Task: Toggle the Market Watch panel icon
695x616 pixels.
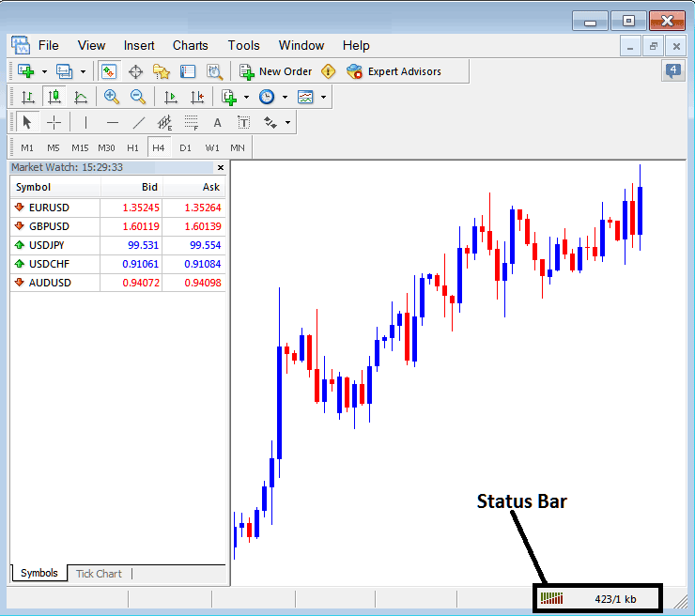Action: [109, 71]
